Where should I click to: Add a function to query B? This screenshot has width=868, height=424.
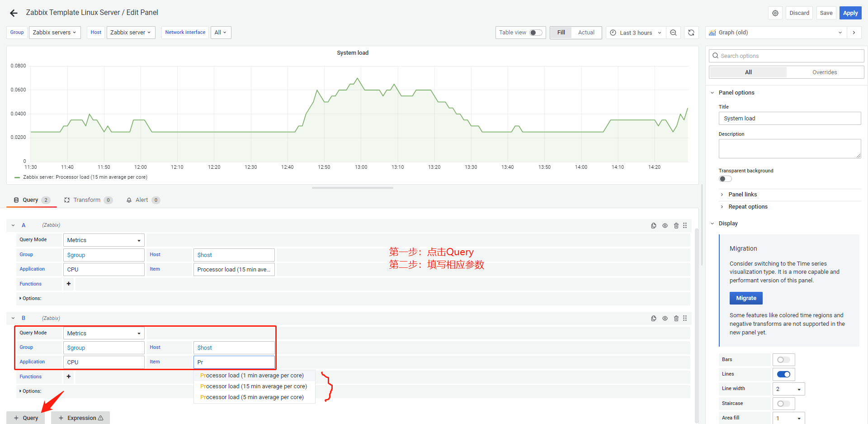pos(69,376)
